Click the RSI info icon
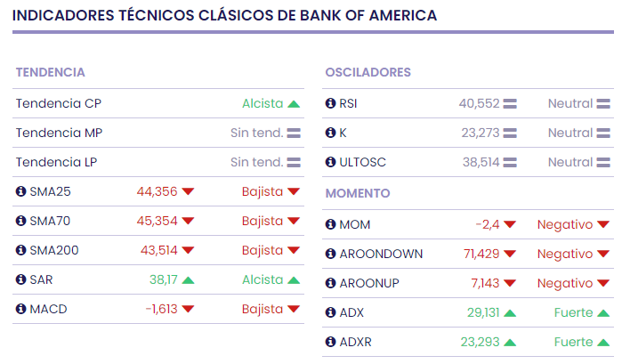Screen dimensions: 622x364 [x=331, y=103]
